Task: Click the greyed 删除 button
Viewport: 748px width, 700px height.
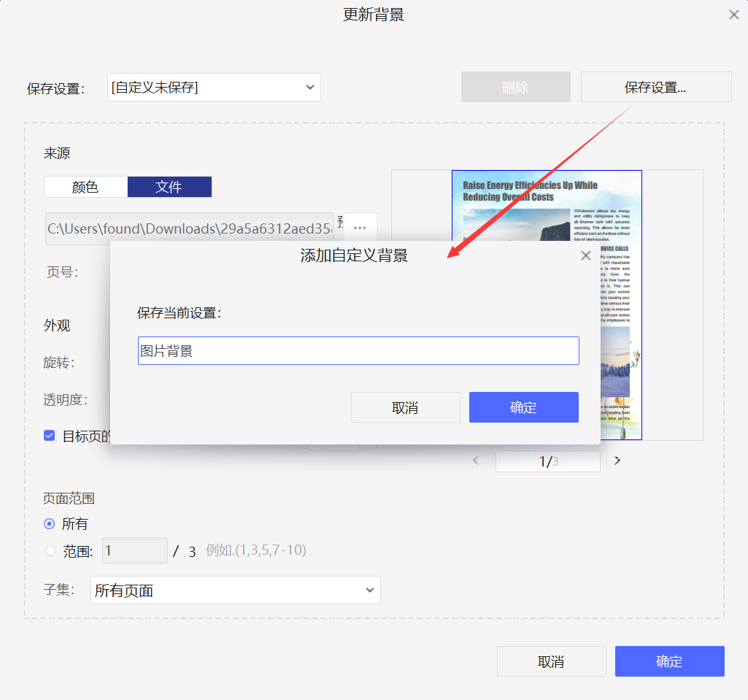Action: (515, 87)
